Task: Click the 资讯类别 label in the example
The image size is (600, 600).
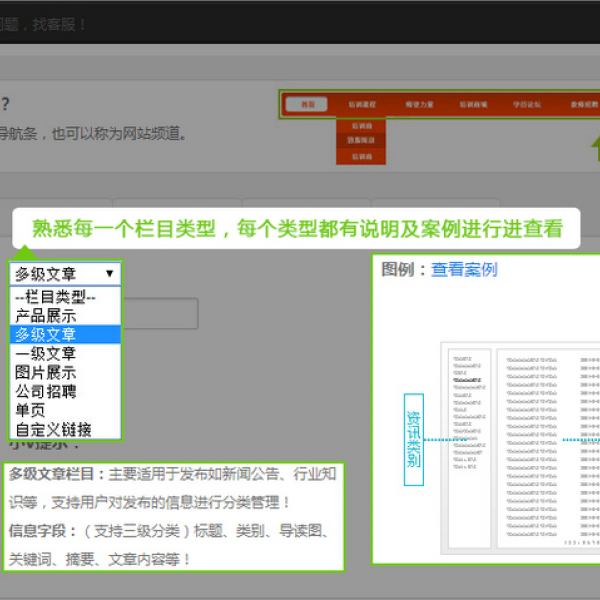Action: coord(414,440)
